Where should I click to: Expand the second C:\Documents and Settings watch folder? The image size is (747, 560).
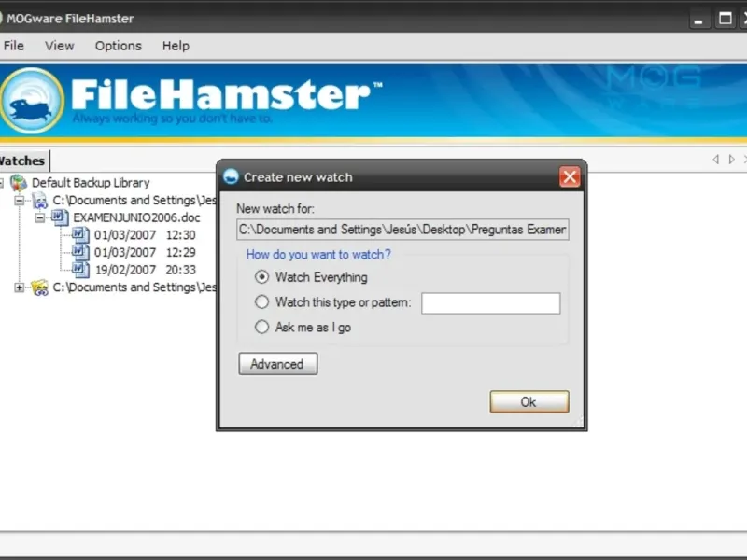tap(19, 287)
